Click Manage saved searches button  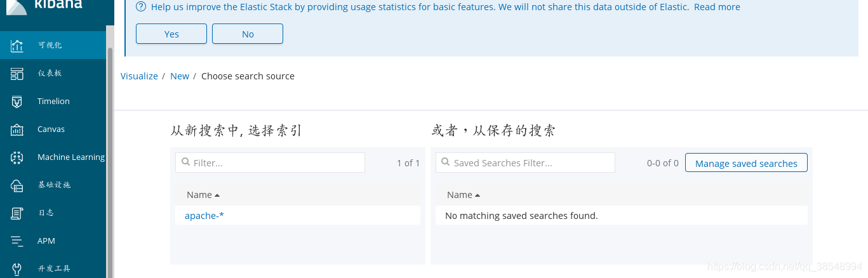[x=746, y=163]
